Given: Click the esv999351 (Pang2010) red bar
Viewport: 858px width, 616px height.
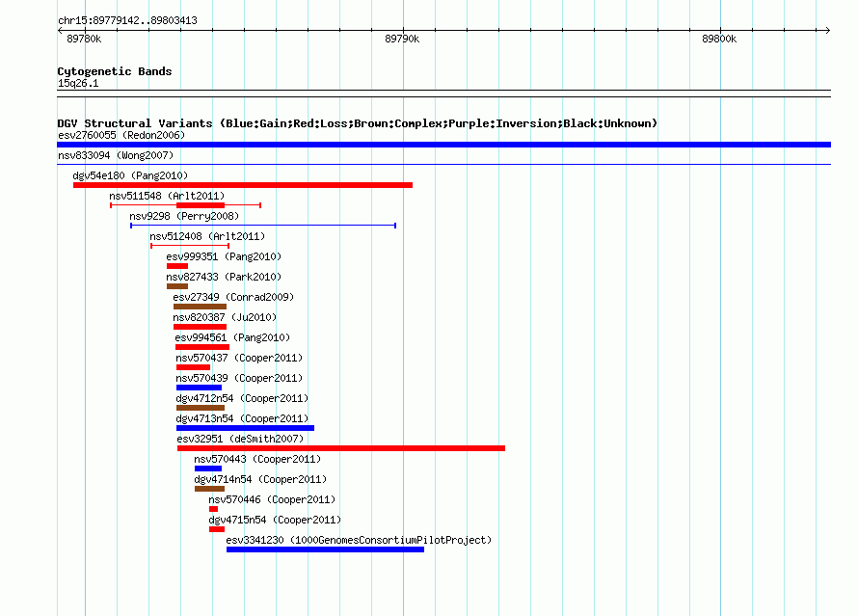Looking at the screenshot, I should click(x=177, y=266).
